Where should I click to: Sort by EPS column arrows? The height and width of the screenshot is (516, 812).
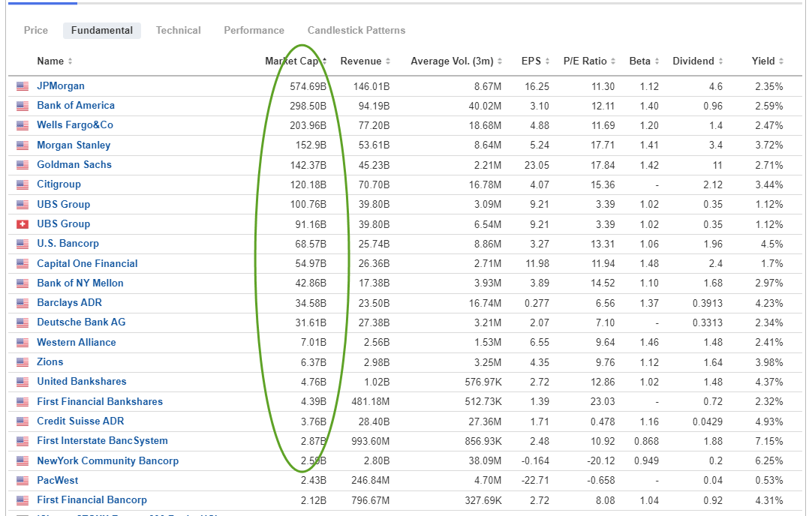click(x=547, y=61)
